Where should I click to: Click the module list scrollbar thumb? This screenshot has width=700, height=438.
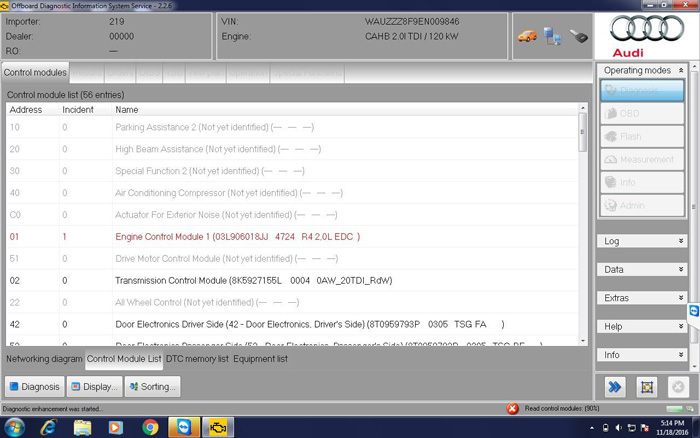(582, 132)
